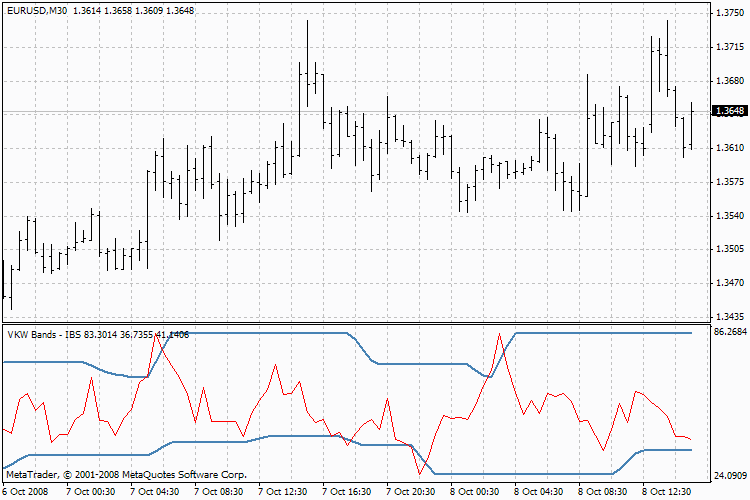Screen dimensions: 750x500
Task: Click the 7 Oct 20:30 time label
Action: tap(411, 491)
